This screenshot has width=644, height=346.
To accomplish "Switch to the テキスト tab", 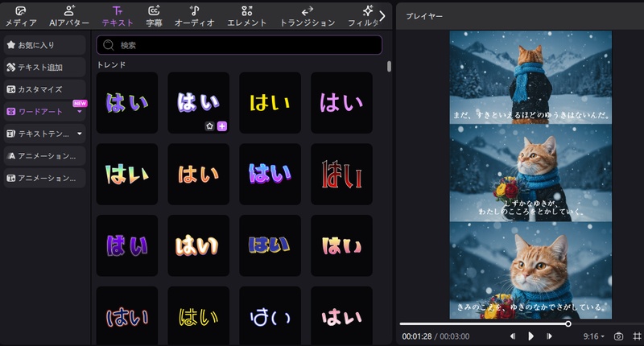I will 118,16.
